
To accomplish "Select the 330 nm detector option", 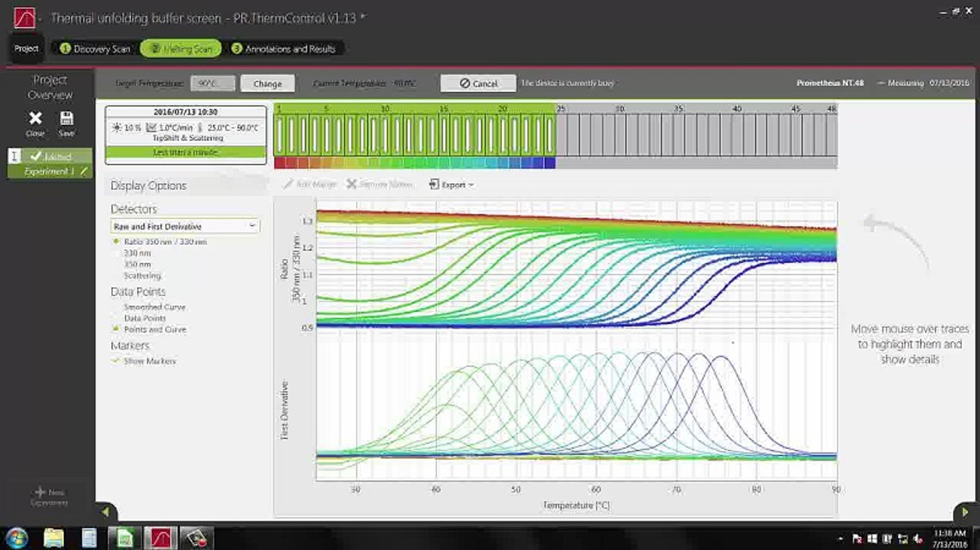I will 137,253.
